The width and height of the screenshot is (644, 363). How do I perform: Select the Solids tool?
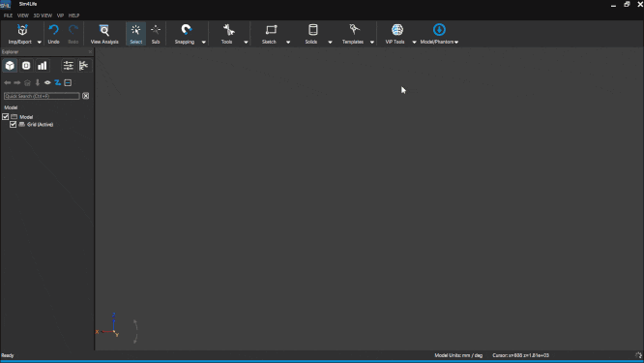[x=311, y=34]
